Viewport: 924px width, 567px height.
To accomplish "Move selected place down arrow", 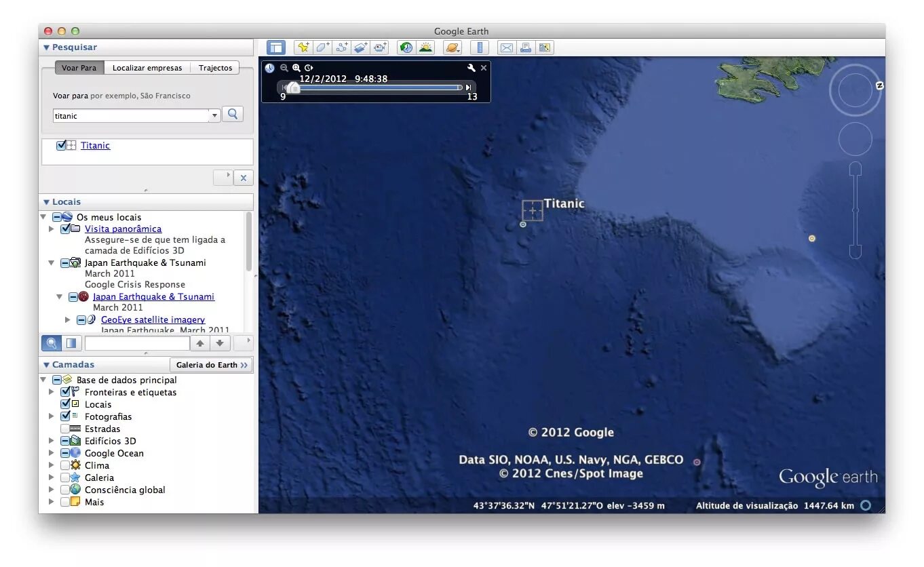I will point(220,343).
